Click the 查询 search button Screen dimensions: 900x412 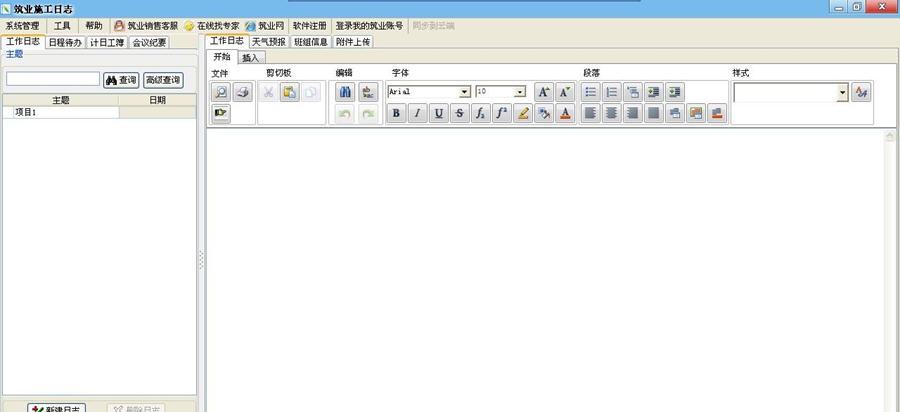point(121,80)
